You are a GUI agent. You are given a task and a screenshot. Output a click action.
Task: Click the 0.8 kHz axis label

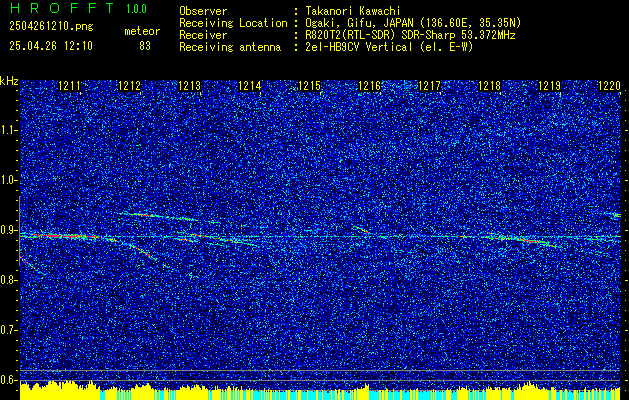click(x=9, y=280)
